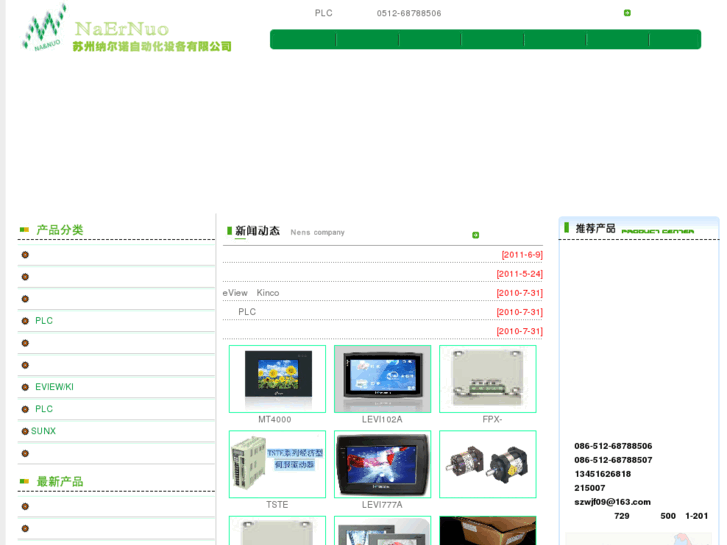Viewport: 727px width, 545px height.
Task: Open the TSTE servo drive thumbnail
Action: tap(277, 464)
